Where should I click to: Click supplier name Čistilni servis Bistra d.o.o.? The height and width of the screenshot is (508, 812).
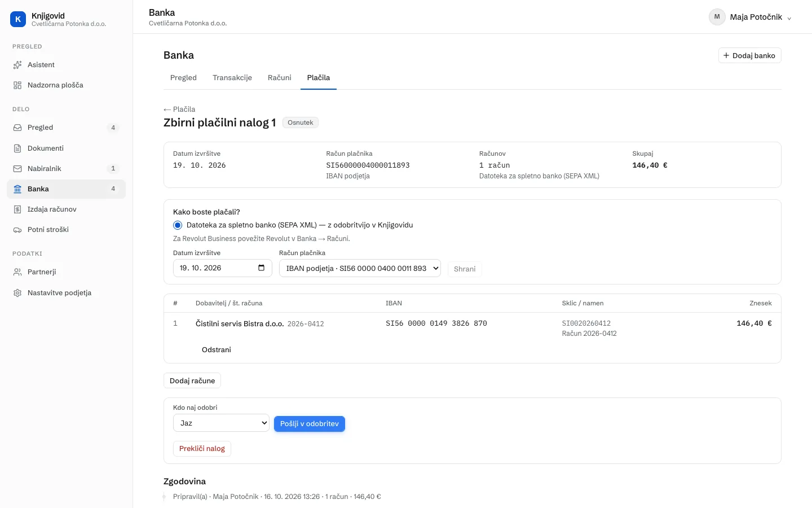240,324
